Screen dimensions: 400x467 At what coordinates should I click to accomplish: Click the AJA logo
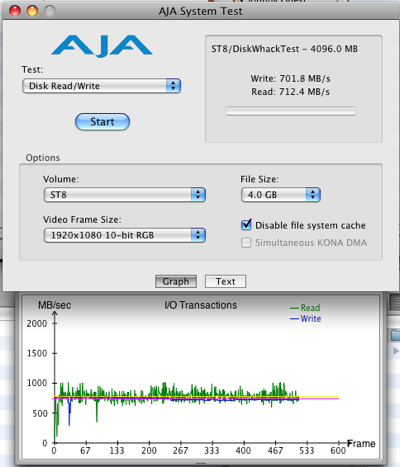(x=102, y=46)
